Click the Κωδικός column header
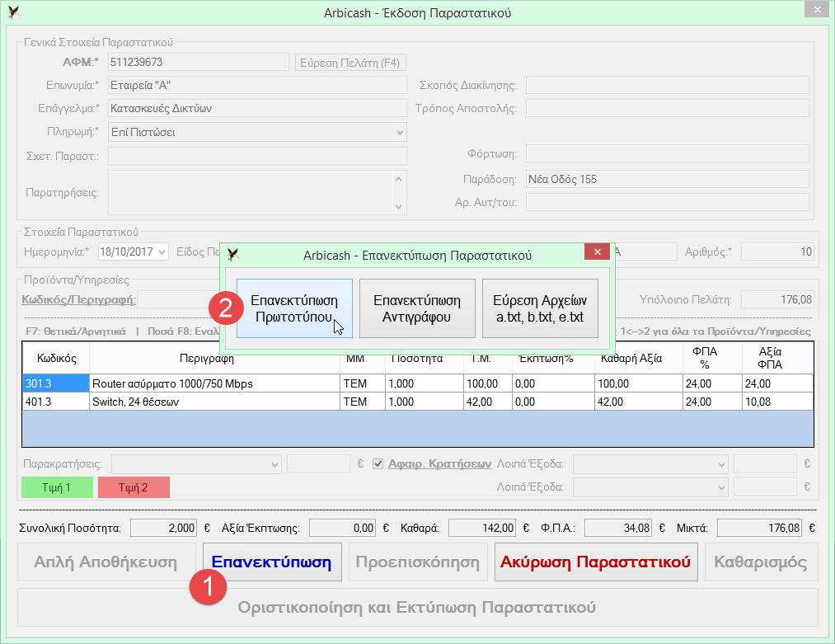The image size is (835, 644). tap(56, 359)
